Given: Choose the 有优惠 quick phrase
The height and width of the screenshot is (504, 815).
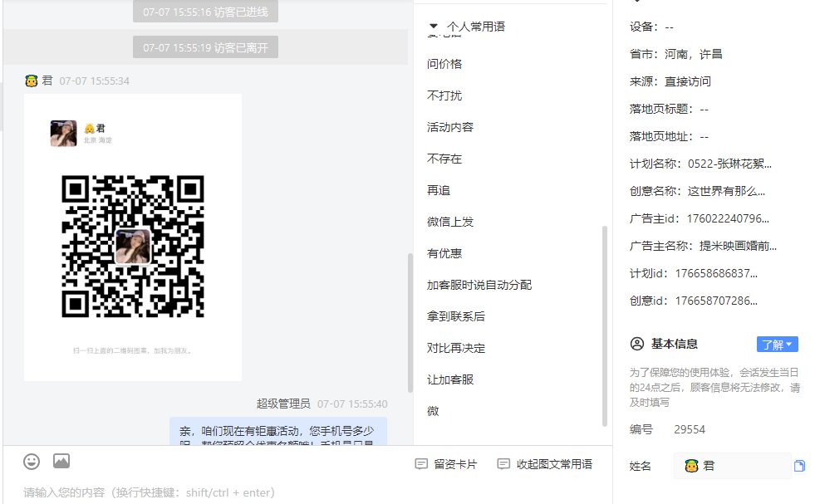Looking at the screenshot, I should pos(444,253).
